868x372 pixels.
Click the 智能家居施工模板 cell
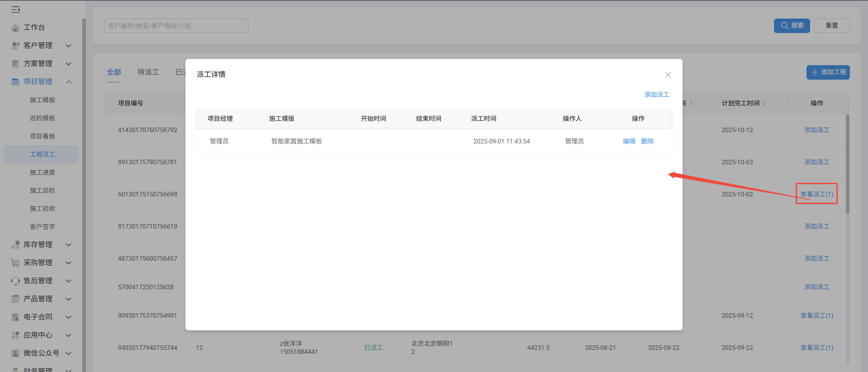pos(297,141)
